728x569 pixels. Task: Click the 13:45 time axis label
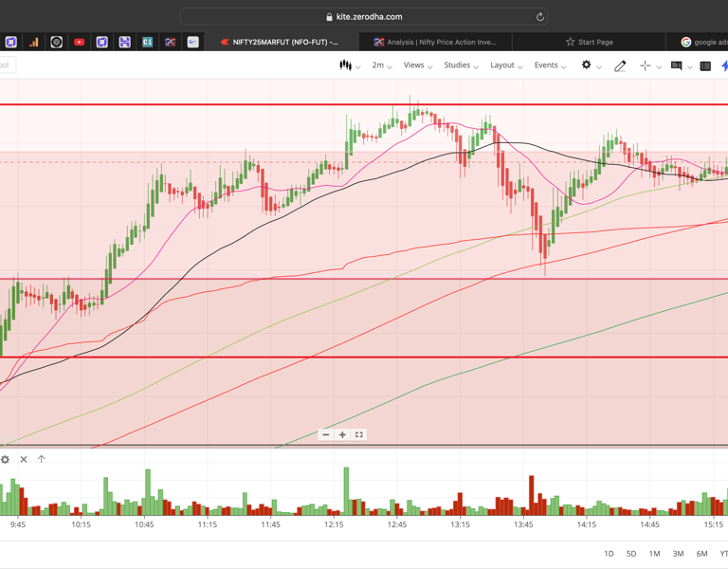point(523,524)
